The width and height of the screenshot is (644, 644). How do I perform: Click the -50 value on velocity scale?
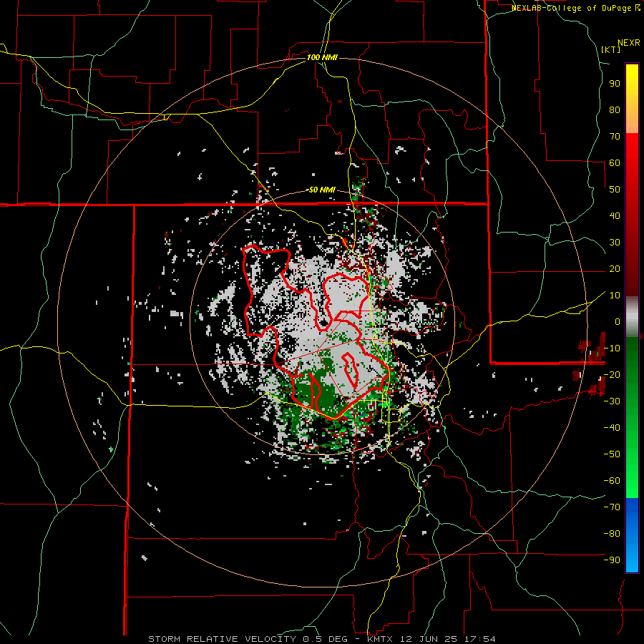(x=612, y=454)
